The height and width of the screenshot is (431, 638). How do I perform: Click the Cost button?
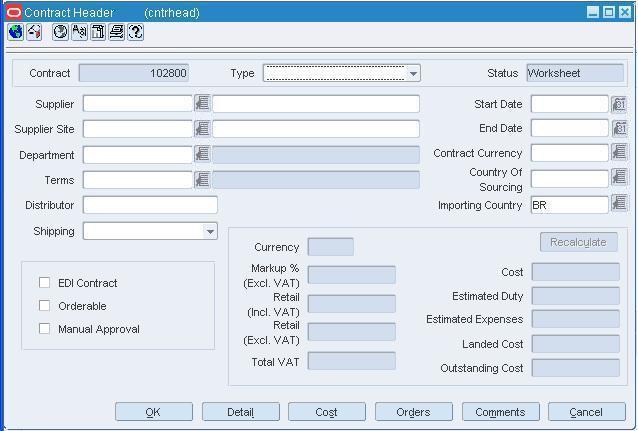[x=327, y=412]
